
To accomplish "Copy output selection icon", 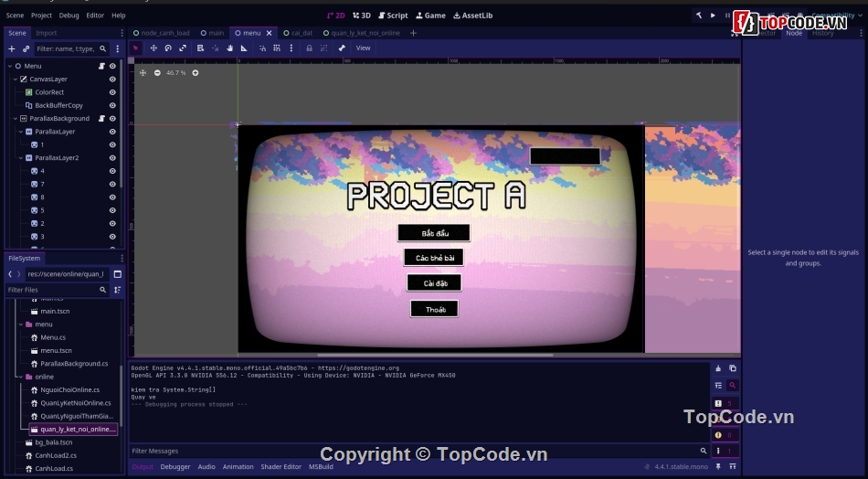I will pyautogui.click(x=733, y=368).
